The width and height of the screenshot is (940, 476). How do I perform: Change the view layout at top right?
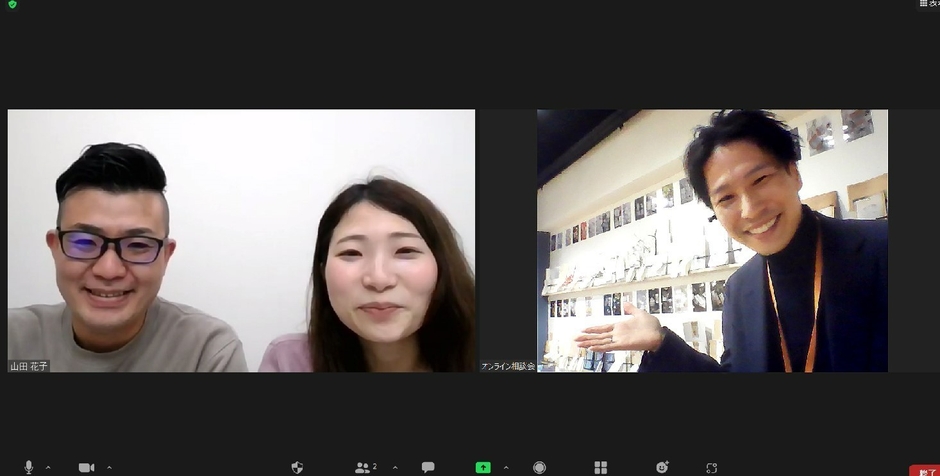pyautogui.click(x=929, y=4)
